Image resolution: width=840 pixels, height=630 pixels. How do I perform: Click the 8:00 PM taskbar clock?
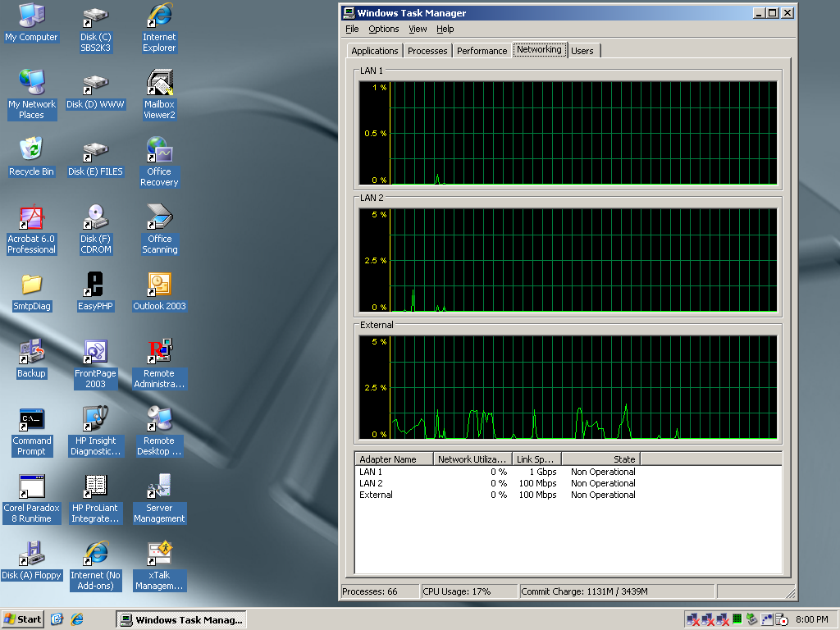coord(811,619)
